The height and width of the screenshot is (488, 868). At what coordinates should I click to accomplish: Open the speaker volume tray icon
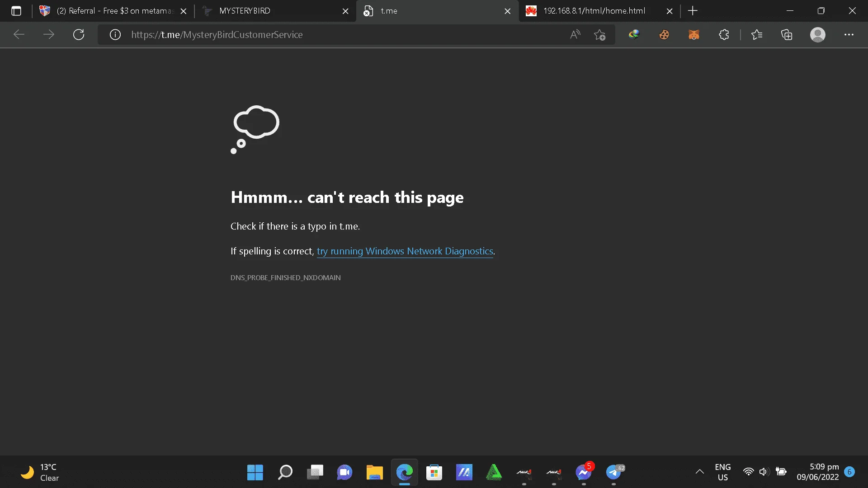click(764, 472)
